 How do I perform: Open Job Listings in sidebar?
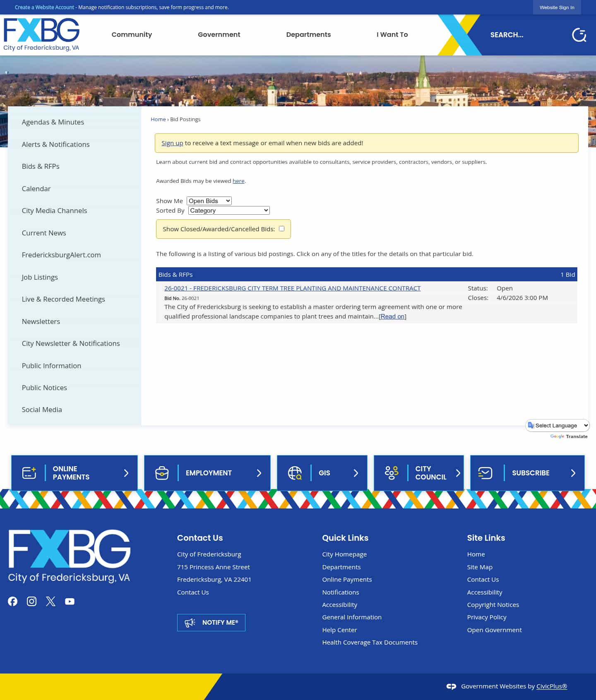click(40, 277)
